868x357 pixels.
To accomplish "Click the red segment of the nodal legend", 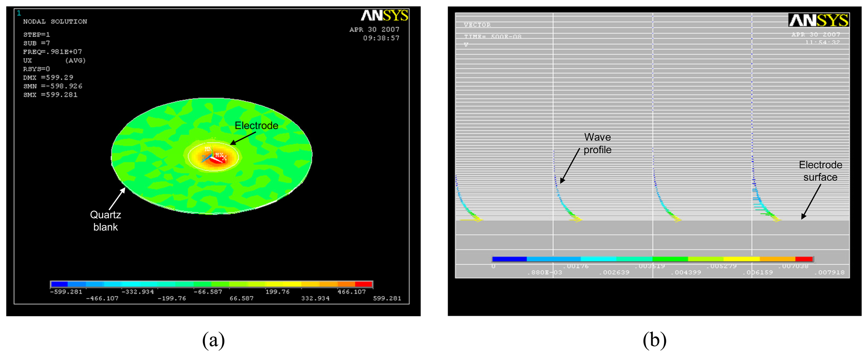I will [363, 284].
